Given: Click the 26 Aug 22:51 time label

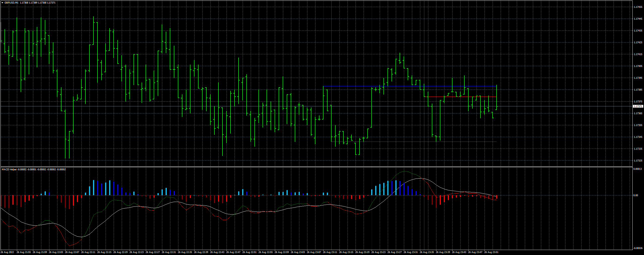Looking at the screenshot, I should coord(249,252).
